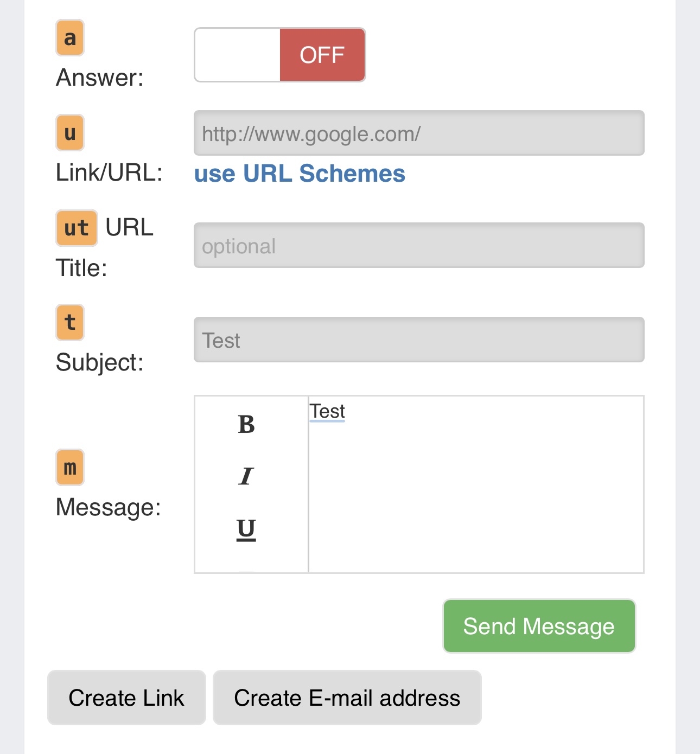This screenshot has height=754, width=700.
Task: Focus the Link/URL input field
Action: (419, 133)
